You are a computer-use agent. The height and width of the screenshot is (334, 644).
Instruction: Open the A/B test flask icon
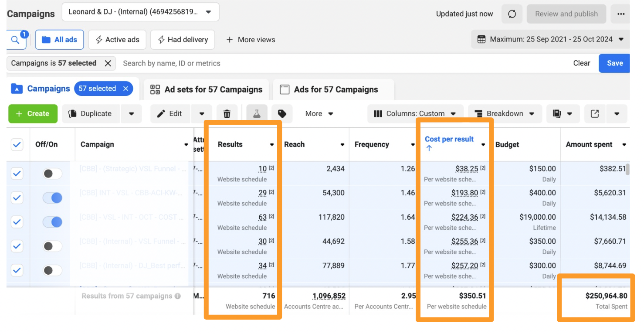point(257,114)
